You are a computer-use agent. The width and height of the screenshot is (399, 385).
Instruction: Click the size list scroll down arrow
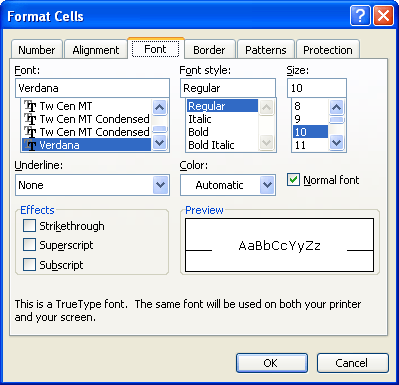[x=337, y=143]
